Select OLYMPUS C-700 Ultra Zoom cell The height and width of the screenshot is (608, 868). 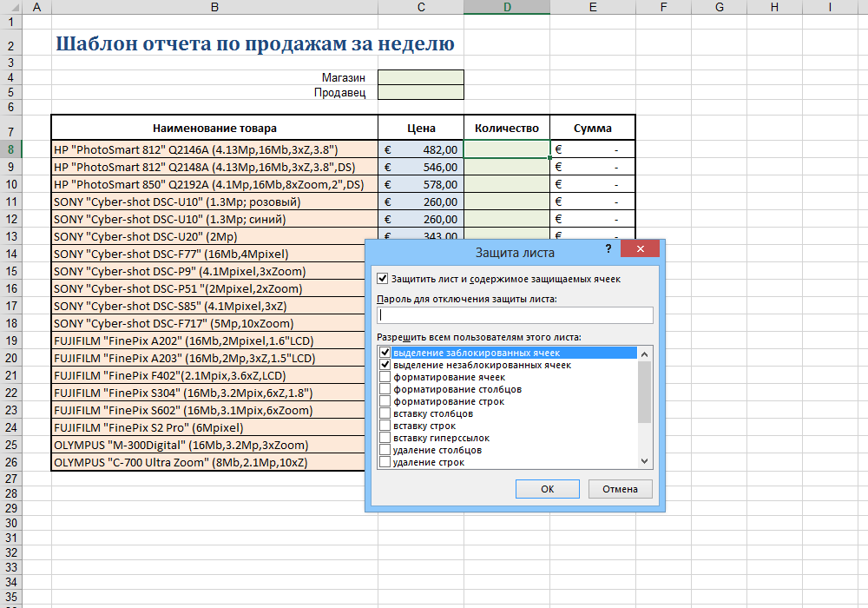tap(208, 462)
